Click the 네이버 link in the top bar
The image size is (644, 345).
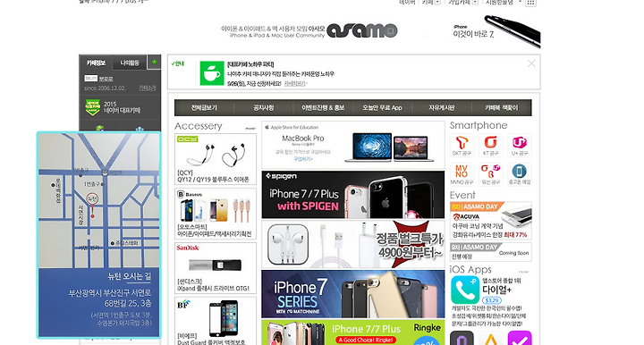[x=408, y=2]
